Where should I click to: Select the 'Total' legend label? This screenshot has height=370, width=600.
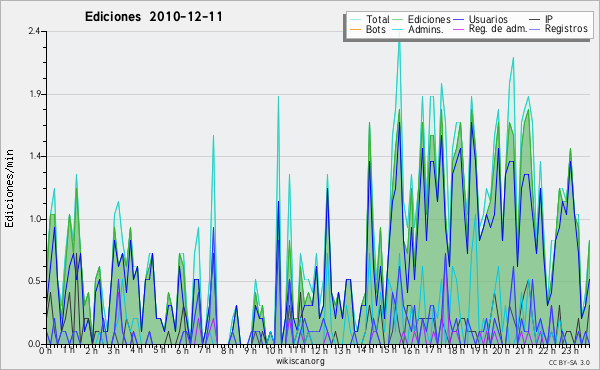(x=378, y=19)
